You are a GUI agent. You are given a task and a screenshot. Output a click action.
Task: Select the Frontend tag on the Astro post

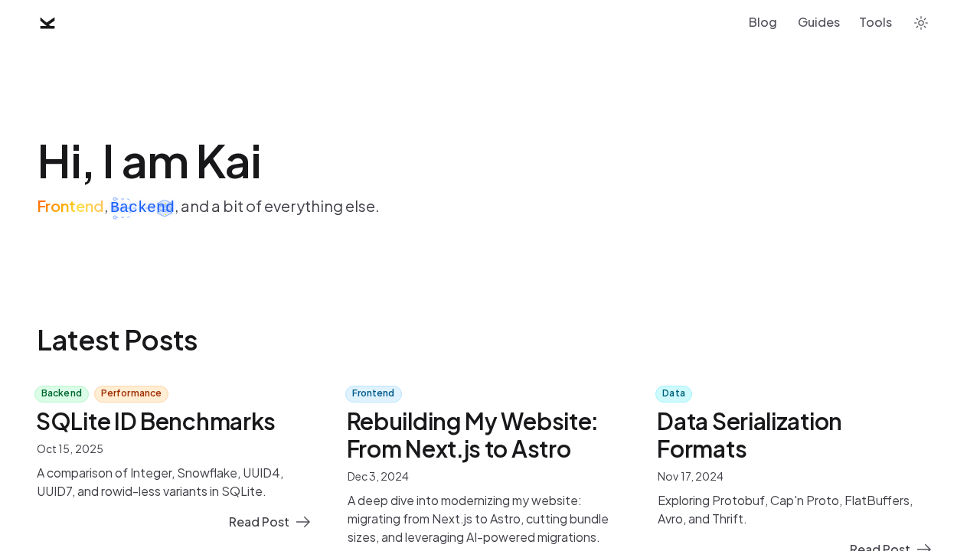(373, 393)
